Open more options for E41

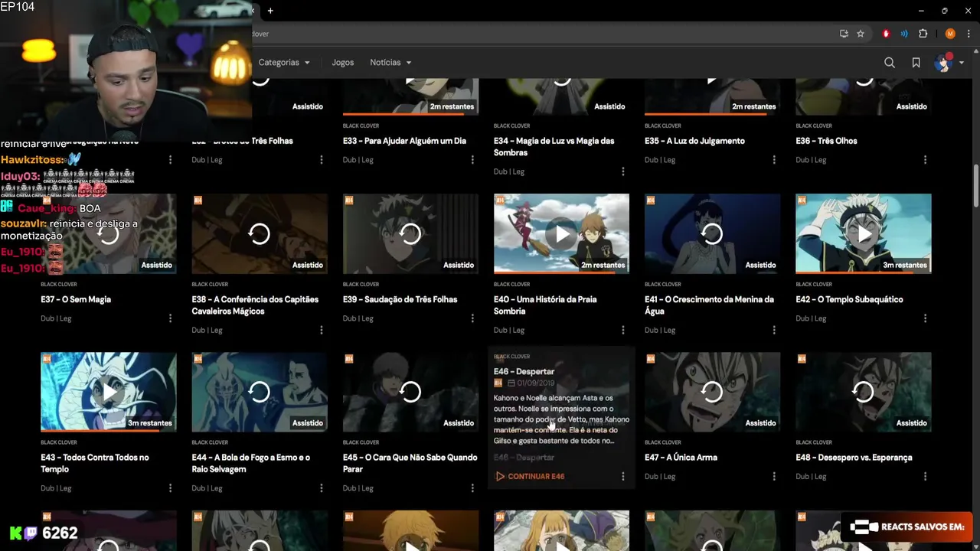point(774,330)
